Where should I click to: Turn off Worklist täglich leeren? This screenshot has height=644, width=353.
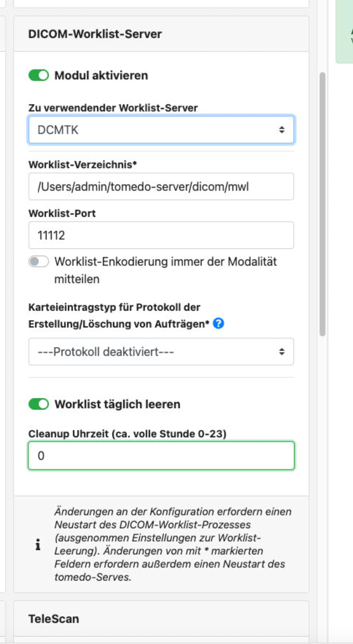point(39,404)
